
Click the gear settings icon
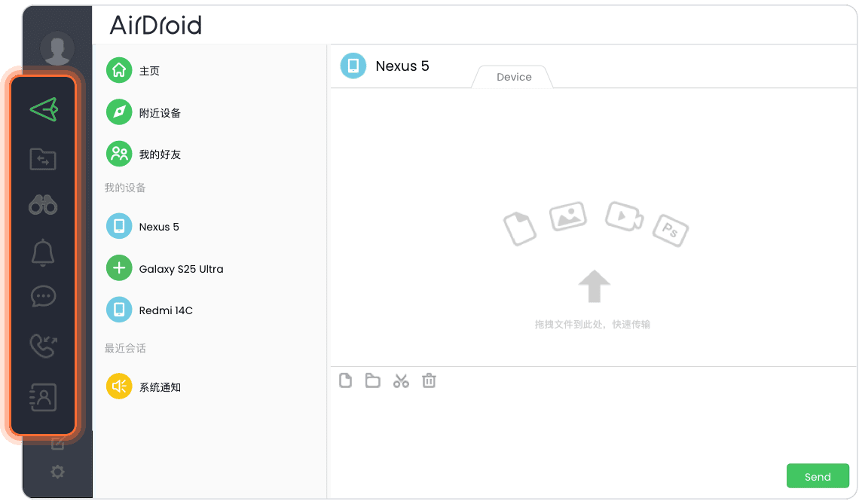click(57, 472)
